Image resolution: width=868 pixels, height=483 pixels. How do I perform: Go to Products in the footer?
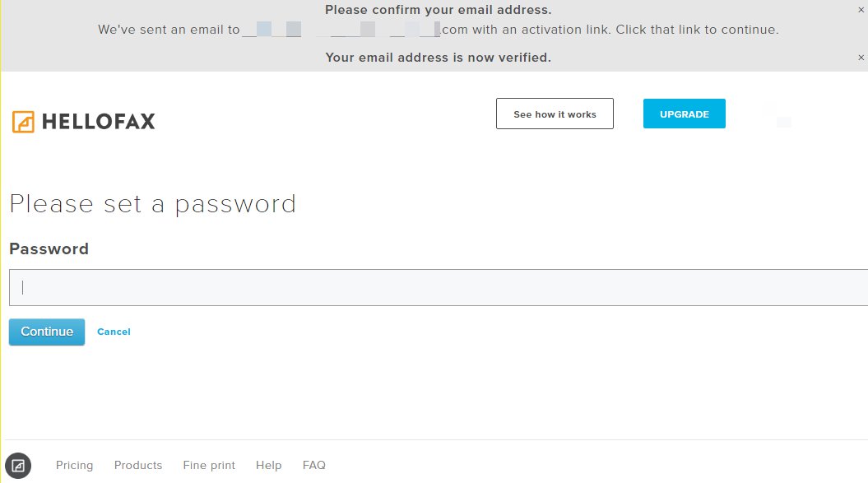pos(138,465)
